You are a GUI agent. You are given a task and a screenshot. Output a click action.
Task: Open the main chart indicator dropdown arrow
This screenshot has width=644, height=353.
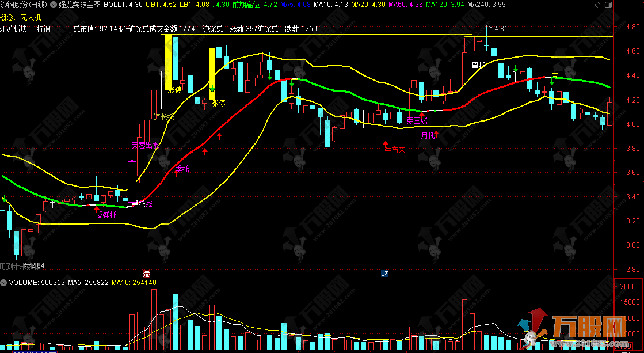click(53, 5)
